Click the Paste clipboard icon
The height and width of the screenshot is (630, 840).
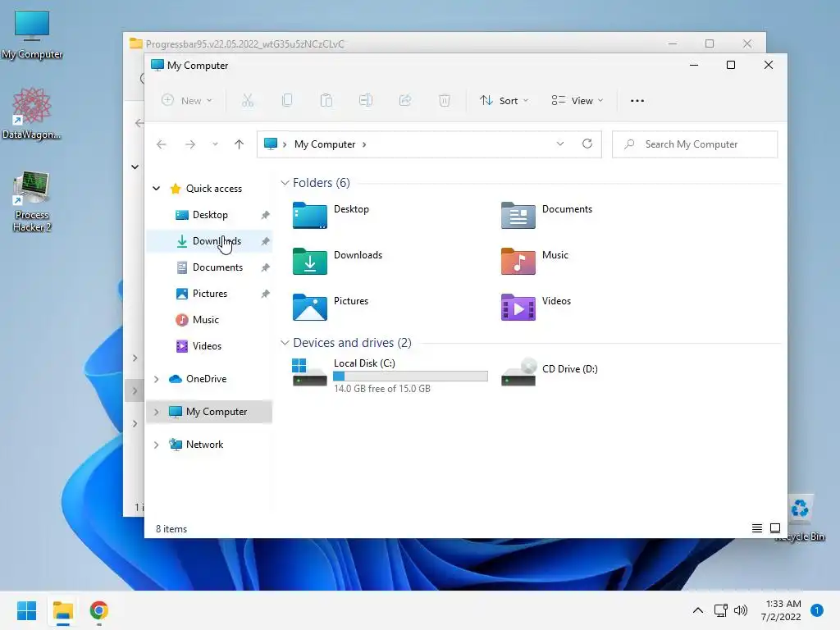326,100
